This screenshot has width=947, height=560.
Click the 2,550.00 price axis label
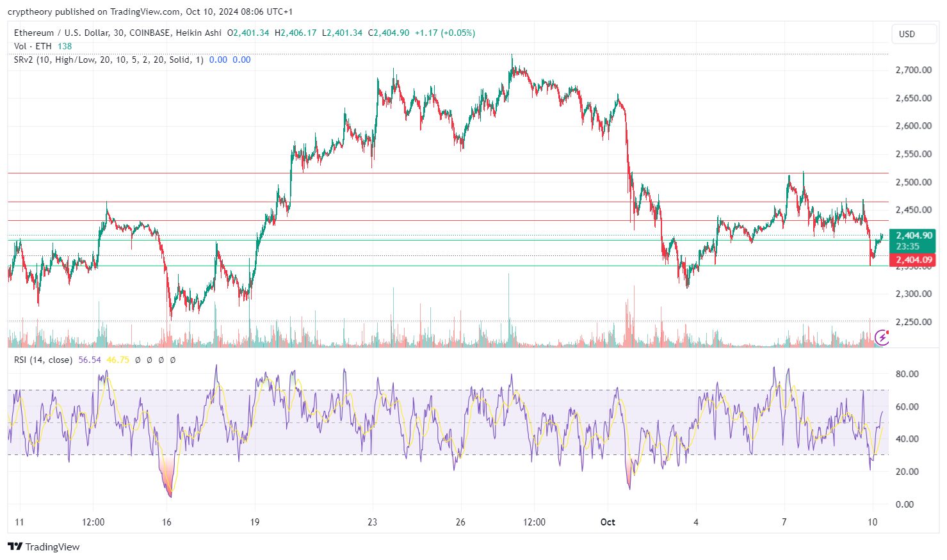[913, 154]
